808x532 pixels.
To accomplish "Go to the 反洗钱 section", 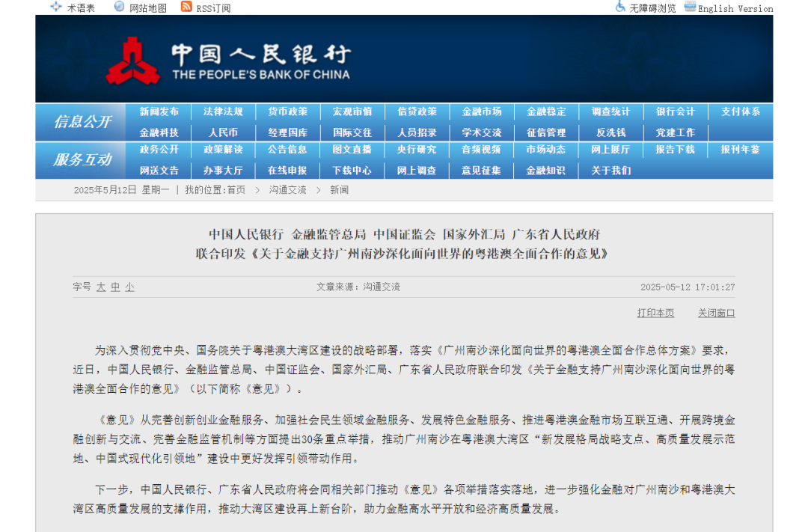I will coord(610,133).
